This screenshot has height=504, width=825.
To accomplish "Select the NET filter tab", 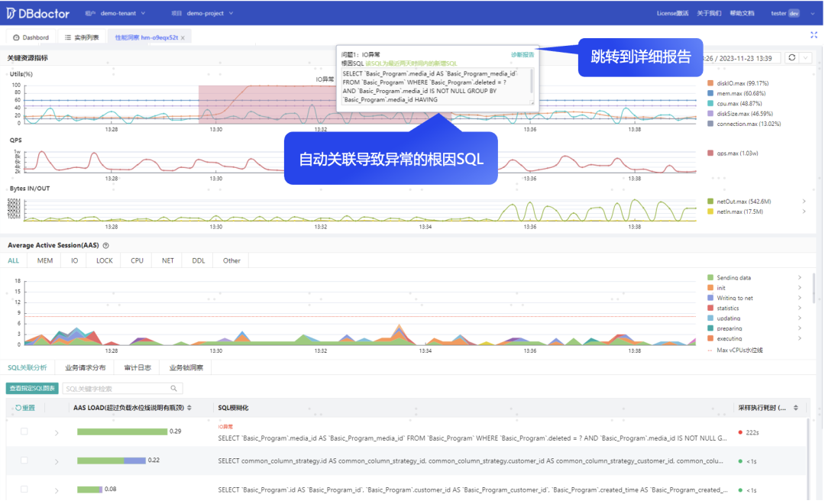I will (168, 260).
